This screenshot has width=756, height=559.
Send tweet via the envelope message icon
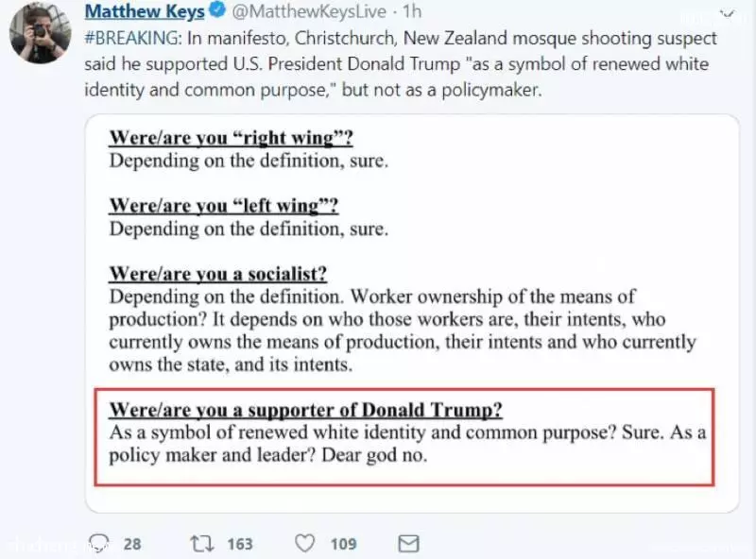pyautogui.click(x=409, y=544)
